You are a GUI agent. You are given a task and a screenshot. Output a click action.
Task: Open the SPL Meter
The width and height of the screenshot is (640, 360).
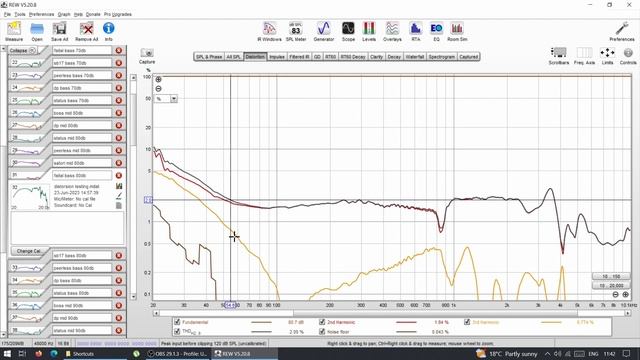tap(296, 31)
